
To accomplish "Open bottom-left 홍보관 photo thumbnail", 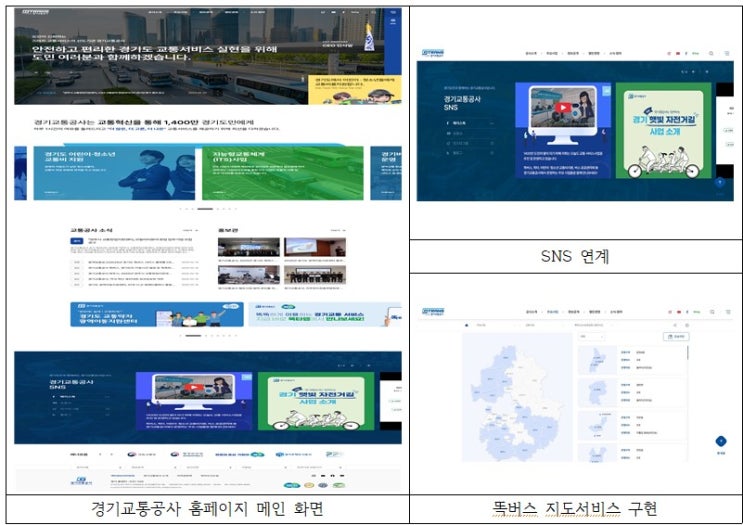I will tap(249, 275).
